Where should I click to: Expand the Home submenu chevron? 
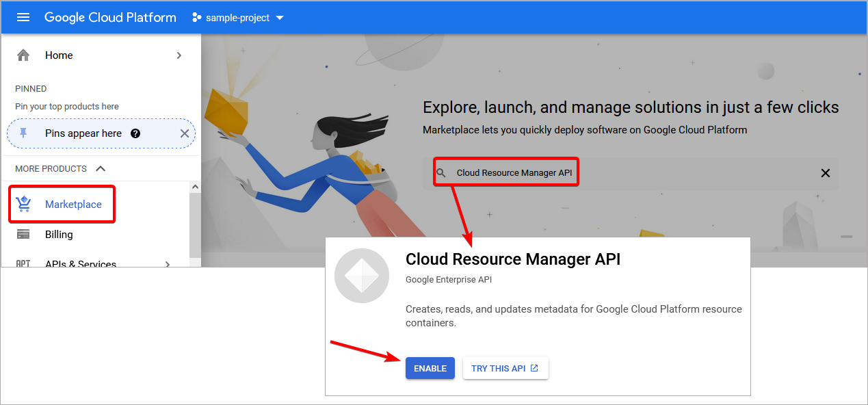179,55
